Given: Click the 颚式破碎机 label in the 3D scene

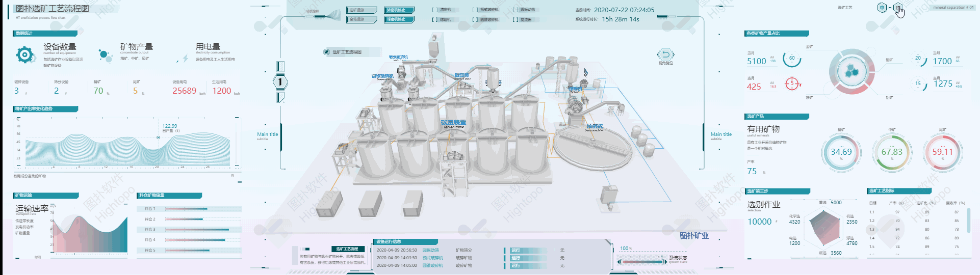Looking at the screenshot, I should click(x=398, y=57).
